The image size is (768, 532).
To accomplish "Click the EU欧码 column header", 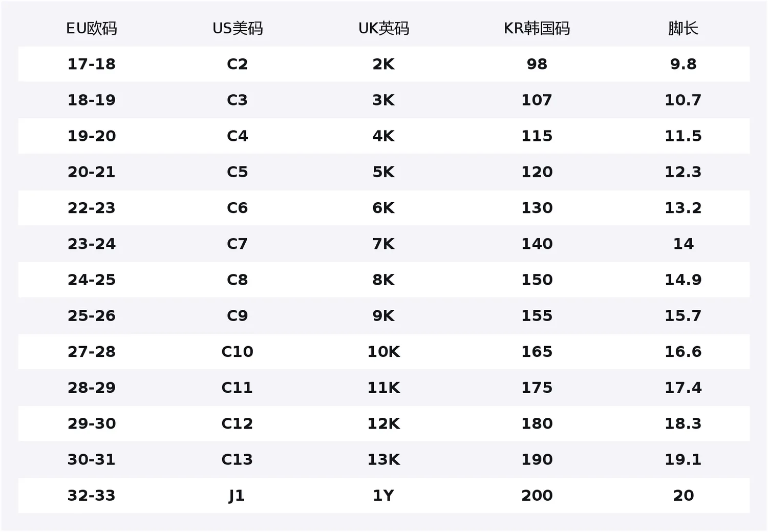I will [x=92, y=28].
